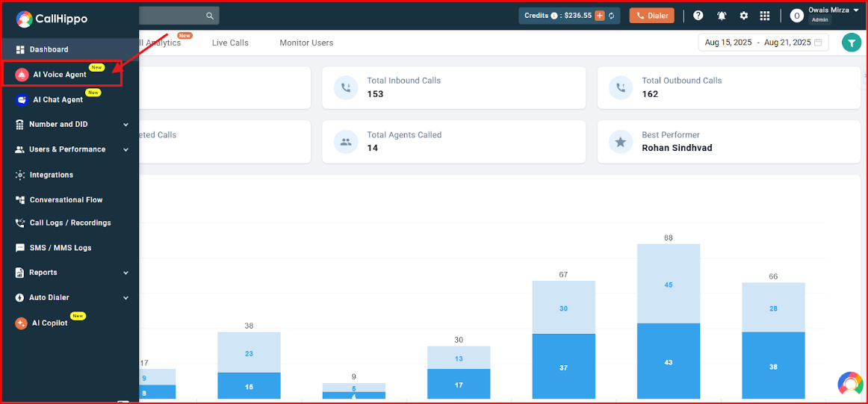Click the Integrations gear icon
Image resolution: width=868 pixels, height=404 pixels.
[20, 175]
